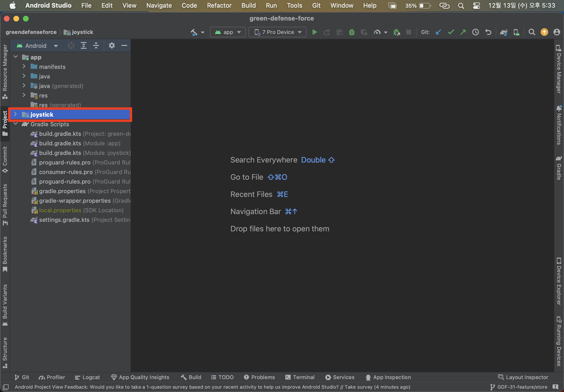Expand the joystick module node
This screenshot has height=392, width=564.
tap(16, 114)
